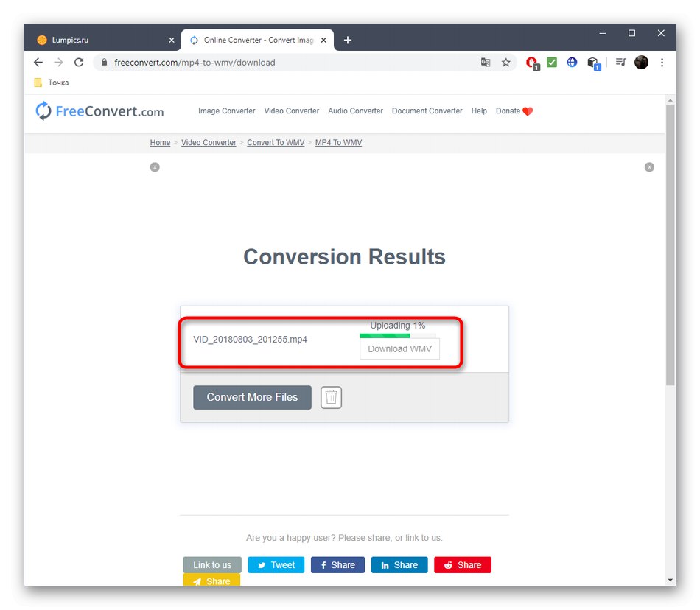Click the Uploading 1% status text
This screenshot has width=700, height=610.
(398, 326)
